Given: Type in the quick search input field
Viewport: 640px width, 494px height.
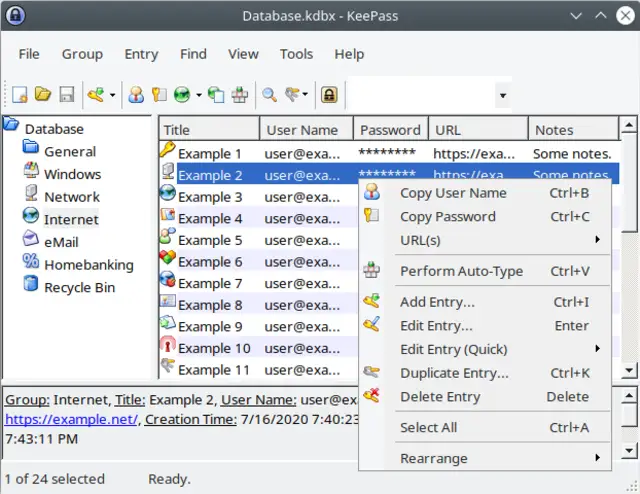Looking at the screenshot, I should (x=420, y=95).
